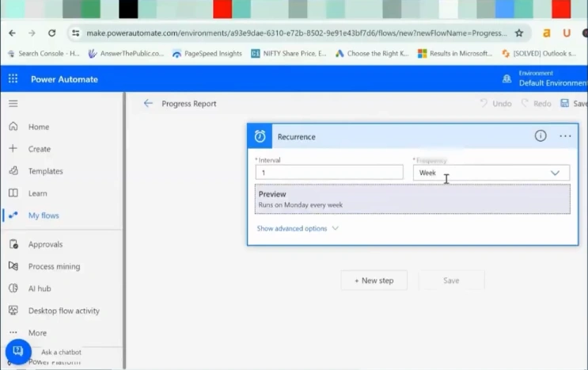Click the Templates icon

point(13,171)
